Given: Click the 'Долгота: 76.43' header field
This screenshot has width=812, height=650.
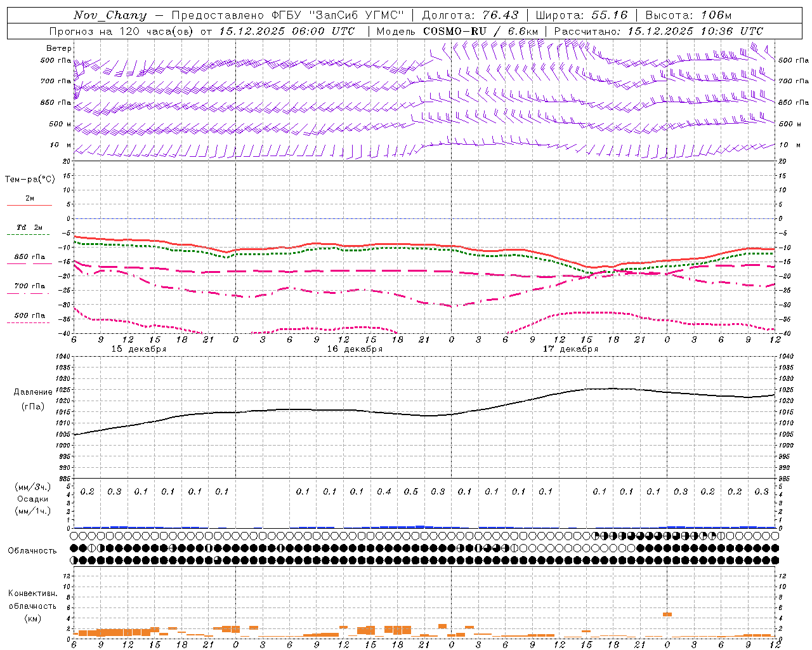Looking at the screenshot, I should coord(470,15).
